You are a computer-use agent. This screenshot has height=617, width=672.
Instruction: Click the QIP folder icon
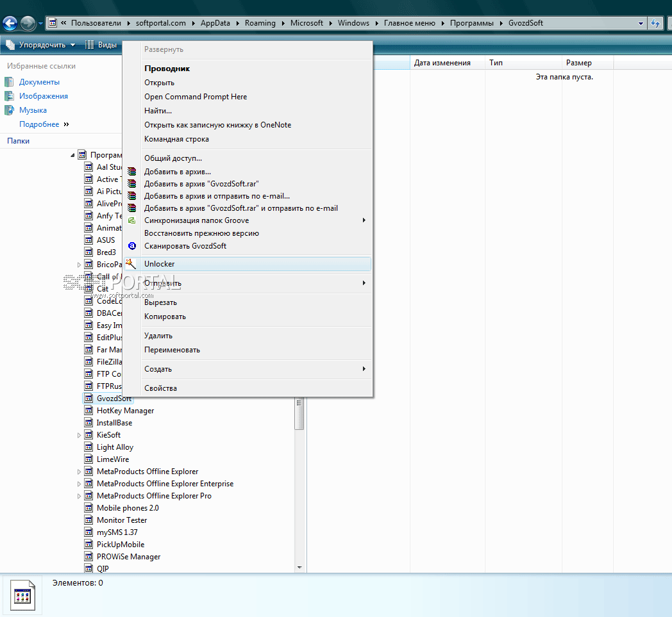pyautogui.click(x=88, y=568)
